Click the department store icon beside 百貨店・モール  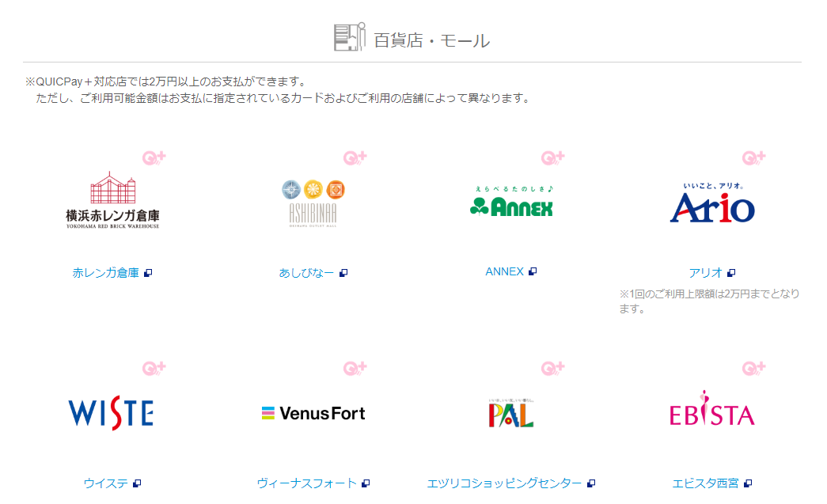349,37
